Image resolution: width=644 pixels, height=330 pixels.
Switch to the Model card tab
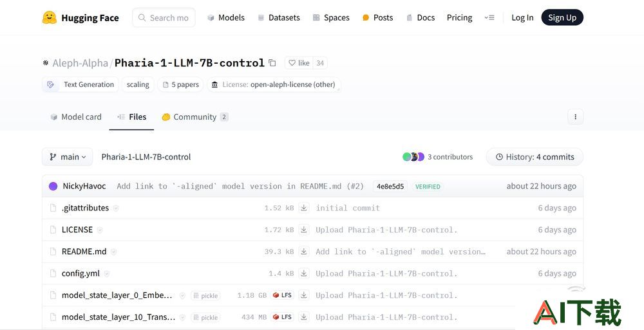coord(75,117)
